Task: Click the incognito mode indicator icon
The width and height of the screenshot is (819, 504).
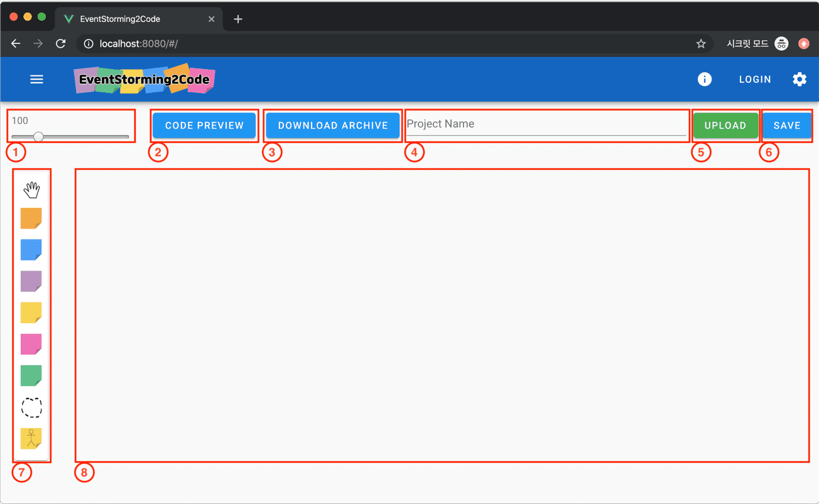Action: (x=781, y=43)
